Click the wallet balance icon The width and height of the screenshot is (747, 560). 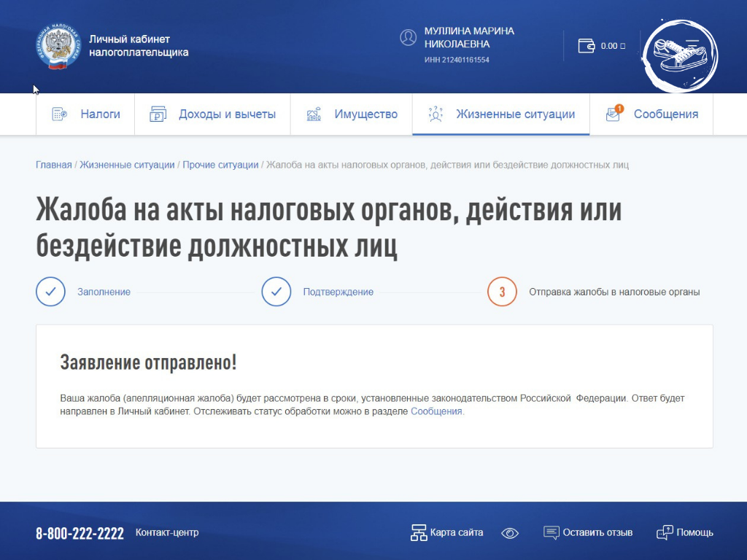point(587,46)
